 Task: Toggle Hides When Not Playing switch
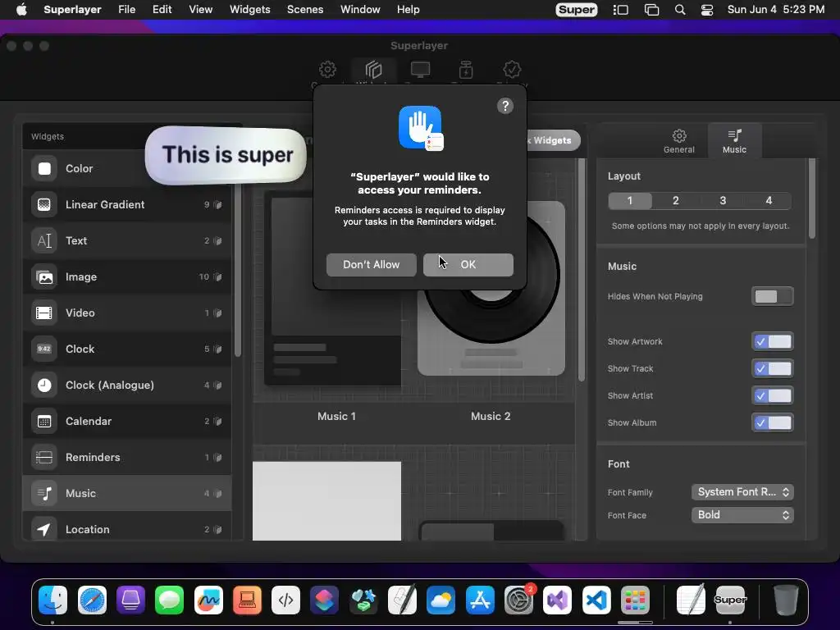click(773, 296)
